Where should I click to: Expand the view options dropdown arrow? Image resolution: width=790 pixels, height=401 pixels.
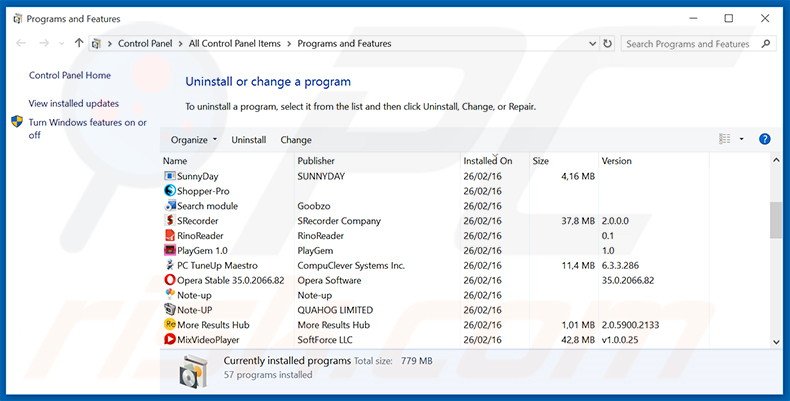click(x=741, y=139)
